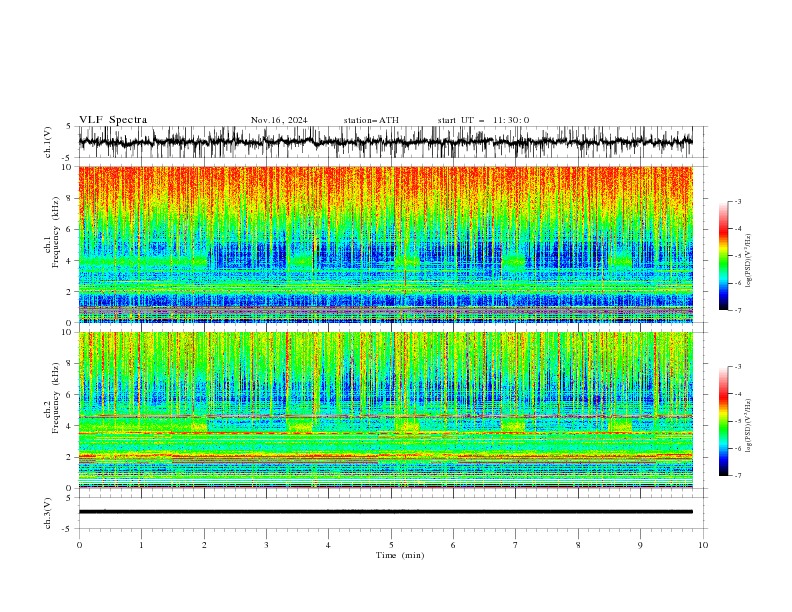
Task: Click the 'station=ATH' label
Action: [x=371, y=120]
